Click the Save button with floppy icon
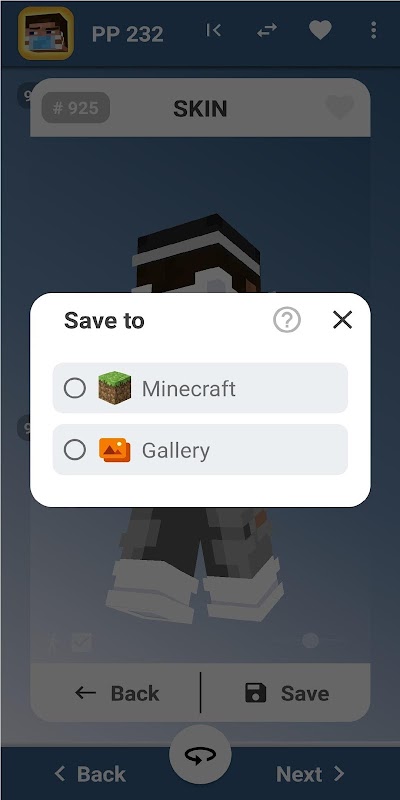400x800 pixels. pos(287,693)
